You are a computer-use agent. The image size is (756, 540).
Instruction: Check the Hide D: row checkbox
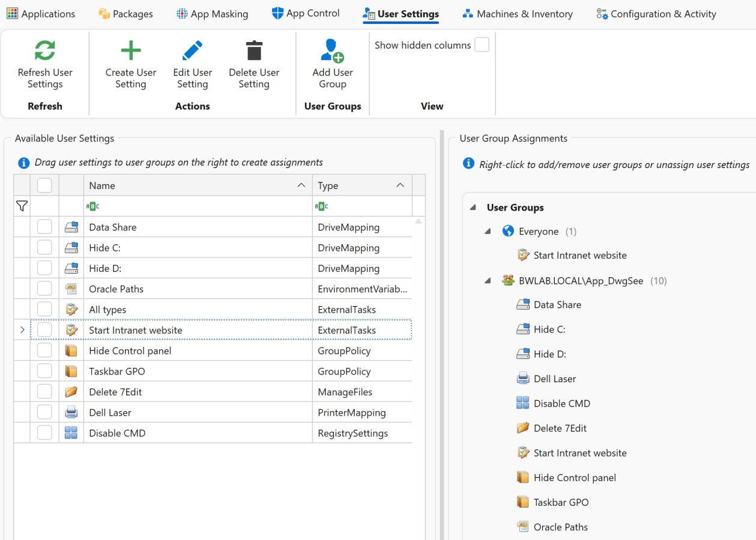tap(44, 268)
